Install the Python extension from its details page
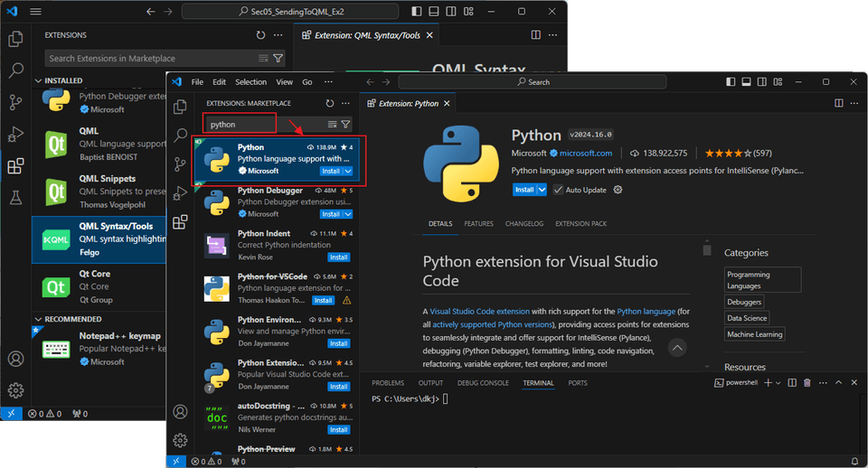868x468 pixels. (524, 190)
